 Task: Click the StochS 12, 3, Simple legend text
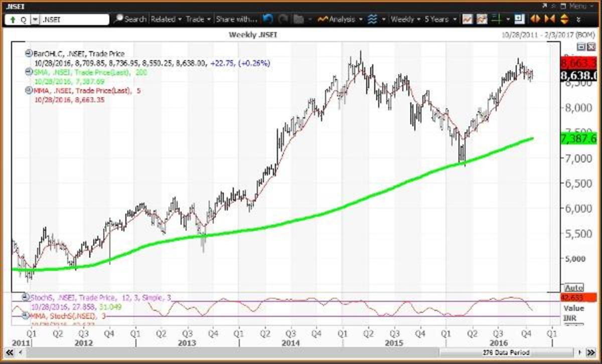point(101,298)
